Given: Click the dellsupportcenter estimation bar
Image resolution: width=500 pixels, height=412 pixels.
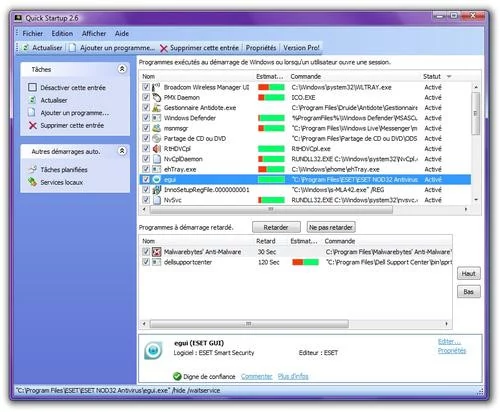Looking at the screenshot, I should click(305, 262).
